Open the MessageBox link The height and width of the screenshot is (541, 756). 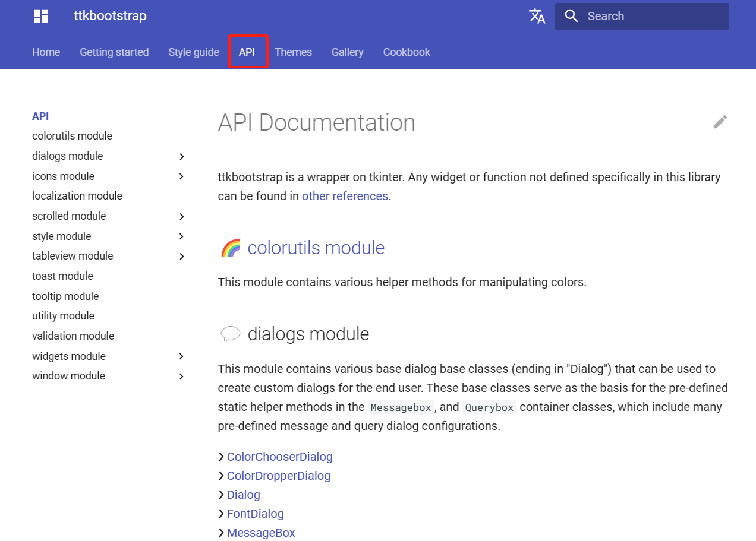[261, 533]
